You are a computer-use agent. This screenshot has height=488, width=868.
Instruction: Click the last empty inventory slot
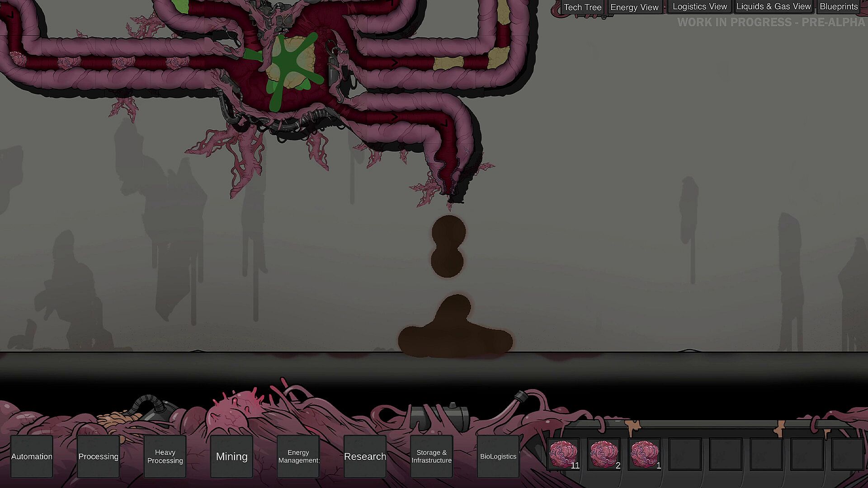pos(847,454)
